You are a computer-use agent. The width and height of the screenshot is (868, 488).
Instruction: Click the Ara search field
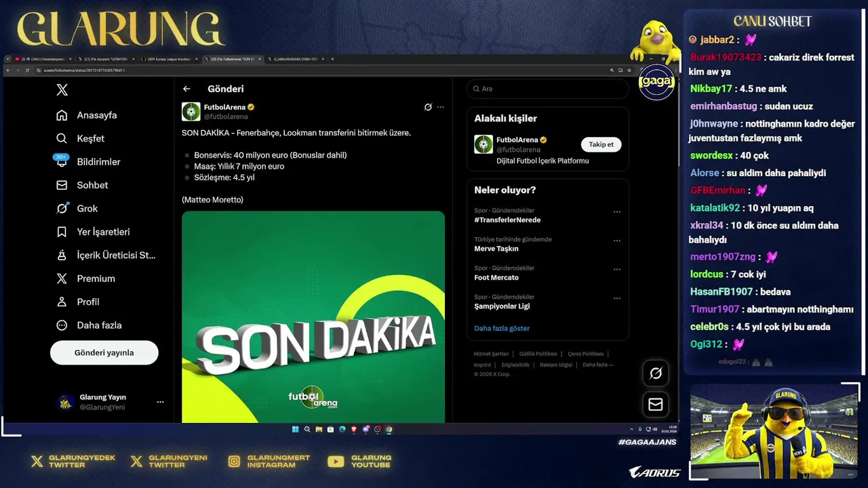pyautogui.click(x=548, y=89)
